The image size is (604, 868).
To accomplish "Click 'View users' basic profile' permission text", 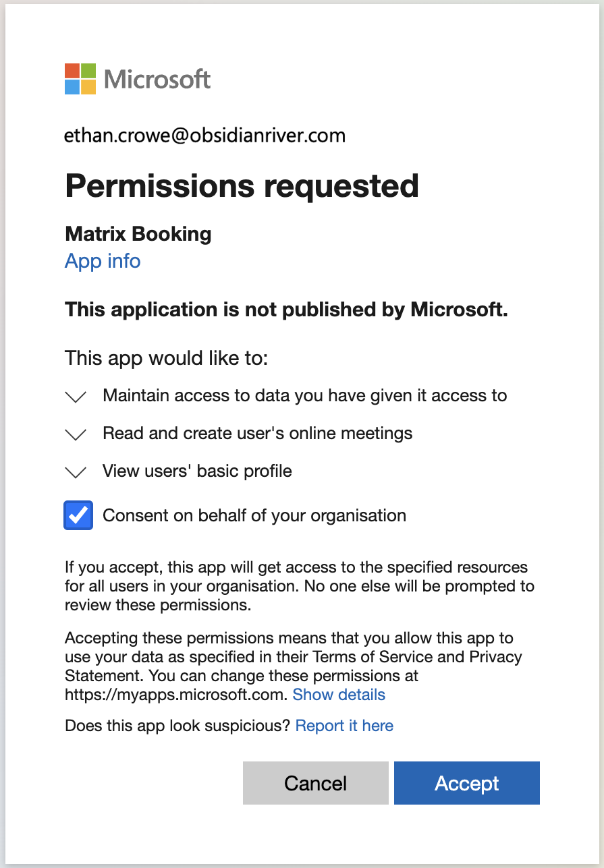I will point(197,471).
